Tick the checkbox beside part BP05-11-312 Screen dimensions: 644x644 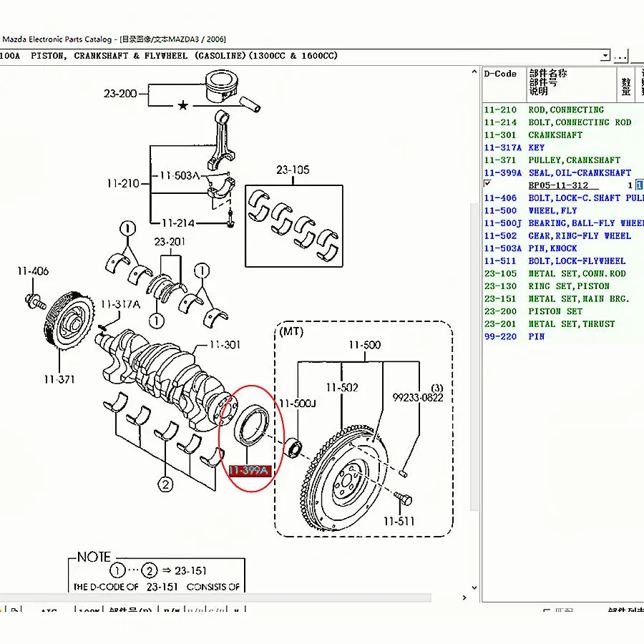click(x=487, y=184)
